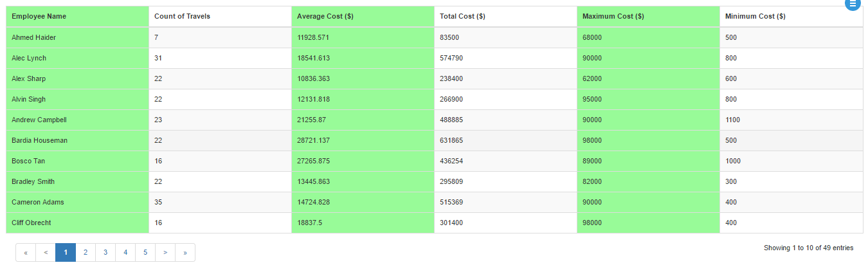Image resolution: width=868 pixels, height=265 pixels.
Task: Click minimum cost 1100 cell
Action: point(791,120)
